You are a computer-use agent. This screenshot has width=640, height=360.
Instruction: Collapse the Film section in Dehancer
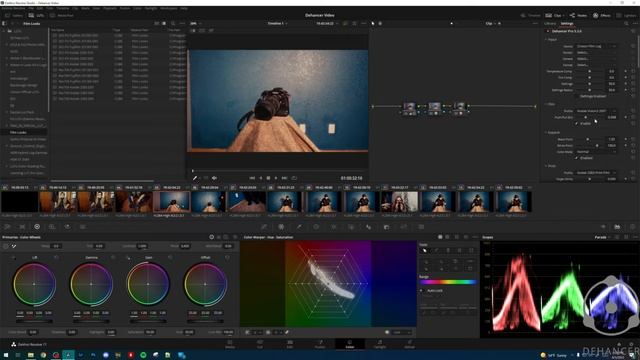pos(546,104)
